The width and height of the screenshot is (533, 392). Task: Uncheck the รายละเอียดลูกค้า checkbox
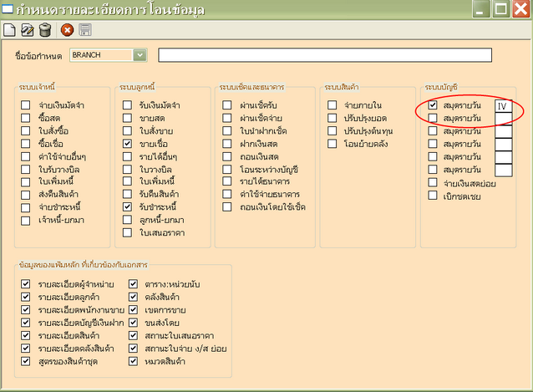28,297
